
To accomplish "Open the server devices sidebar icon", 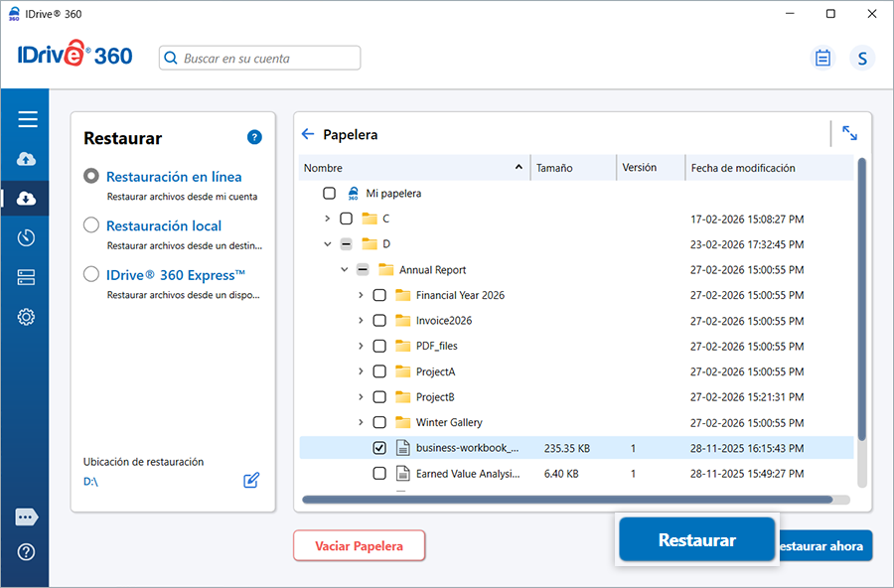I will pyautogui.click(x=27, y=277).
